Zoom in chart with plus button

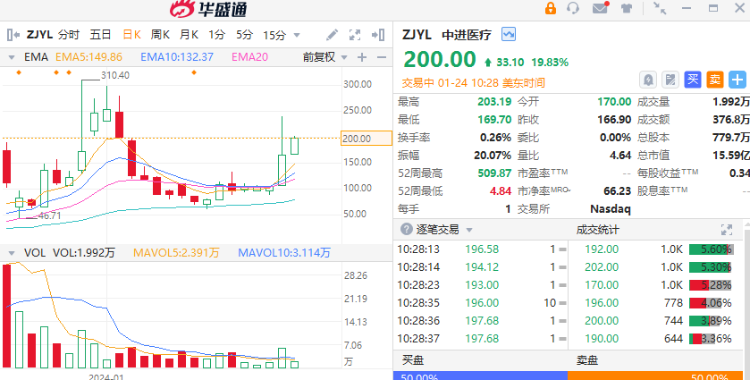362,57
